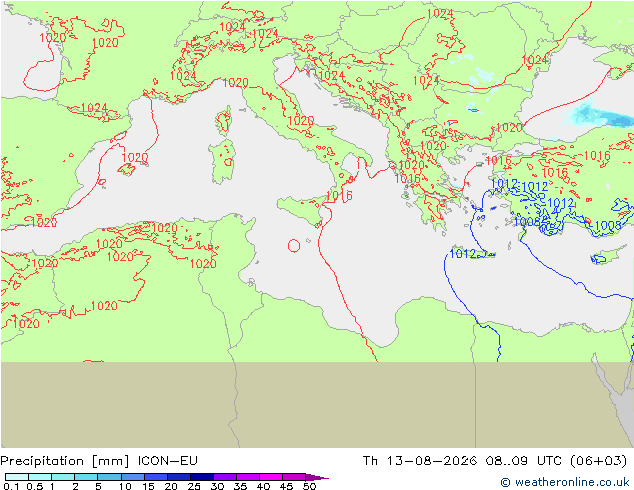Click the legend value label '25'
The width and height of the screenshot is (634, 490).
point(194,486)
